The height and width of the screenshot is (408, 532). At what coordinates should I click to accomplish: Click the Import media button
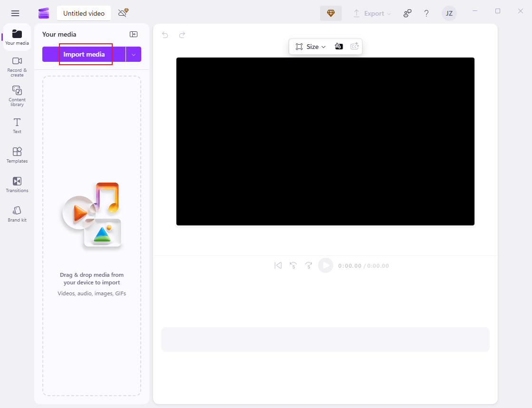click(x=85, y=54)
